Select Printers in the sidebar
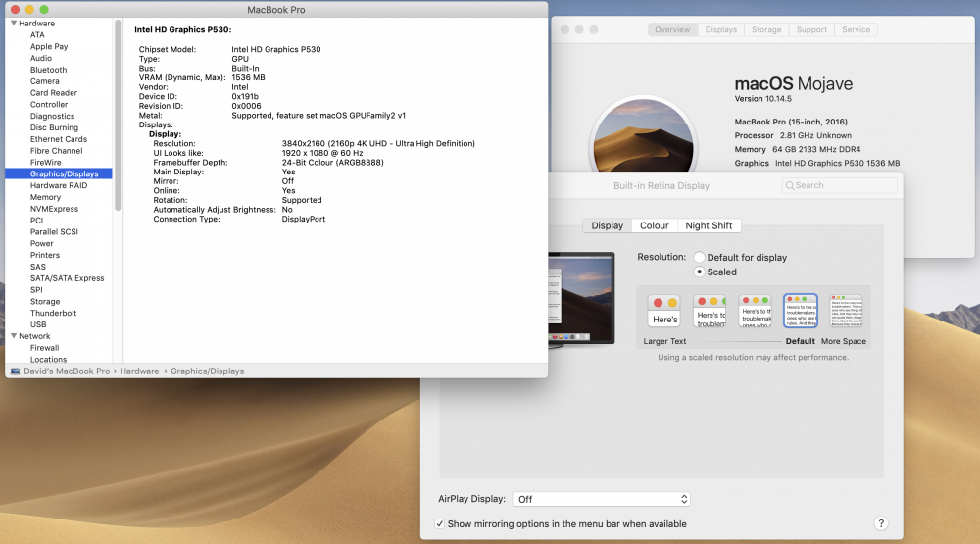Image resolution: width=980 pixels, height=544 pixels. click(45, 255)
